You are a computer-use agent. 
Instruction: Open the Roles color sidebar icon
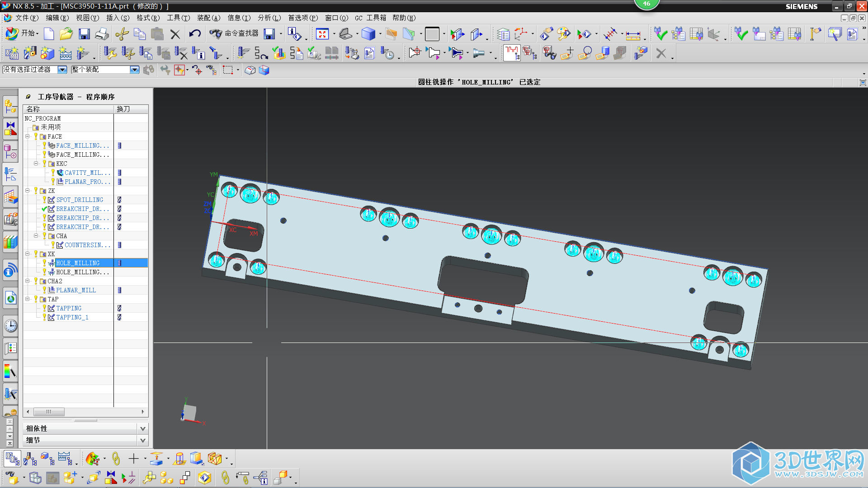11,371
